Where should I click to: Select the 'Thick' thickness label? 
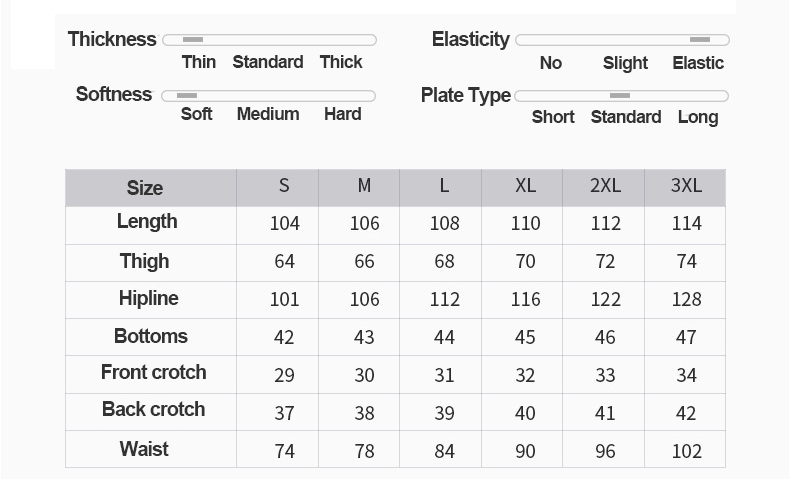coord(341,62)
